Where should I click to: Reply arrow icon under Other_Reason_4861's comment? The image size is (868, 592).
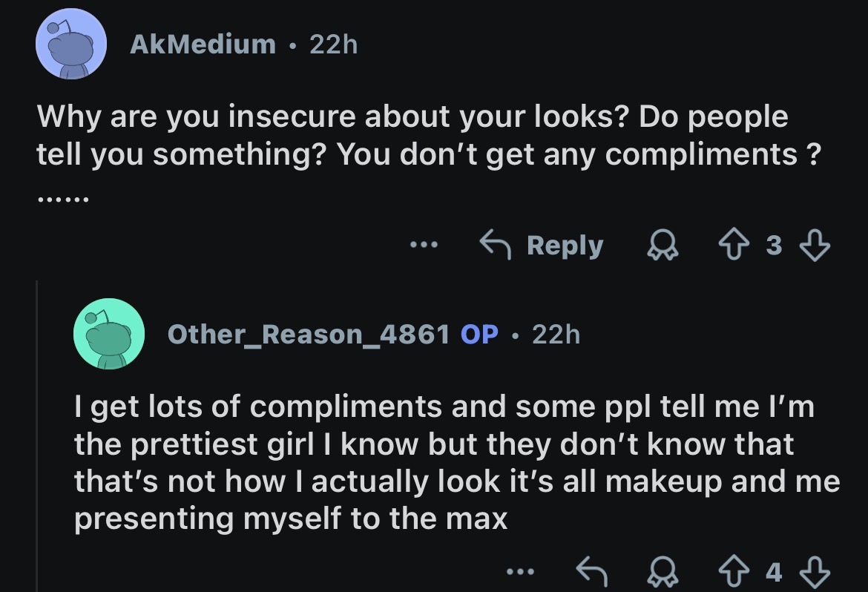592,571
